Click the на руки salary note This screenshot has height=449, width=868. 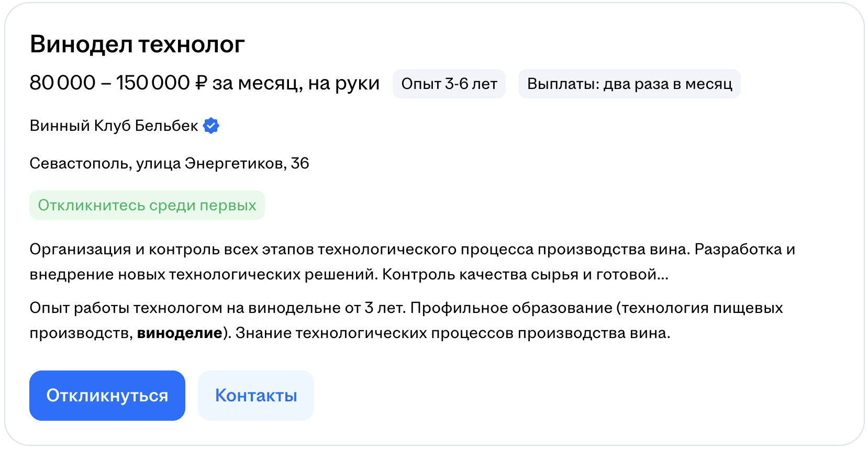[x=343, y=83]
